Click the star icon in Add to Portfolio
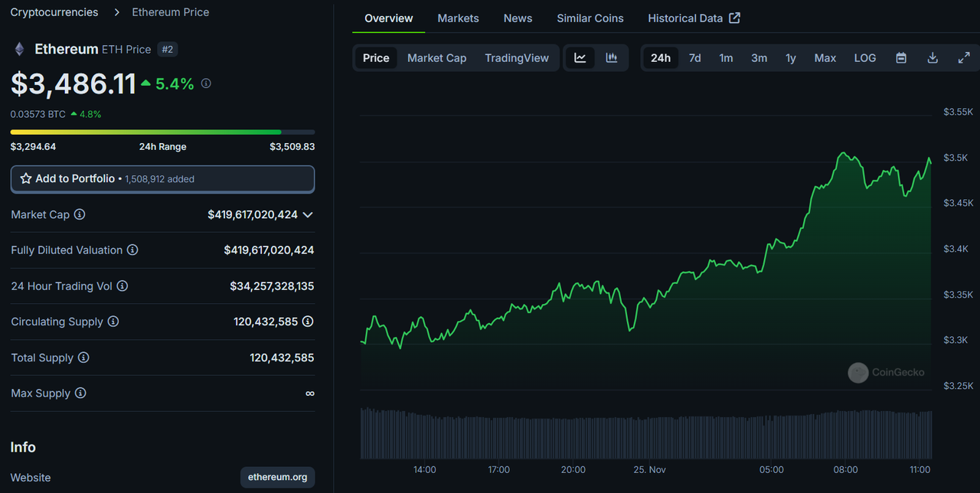980x493 pixels. (26, 178)
